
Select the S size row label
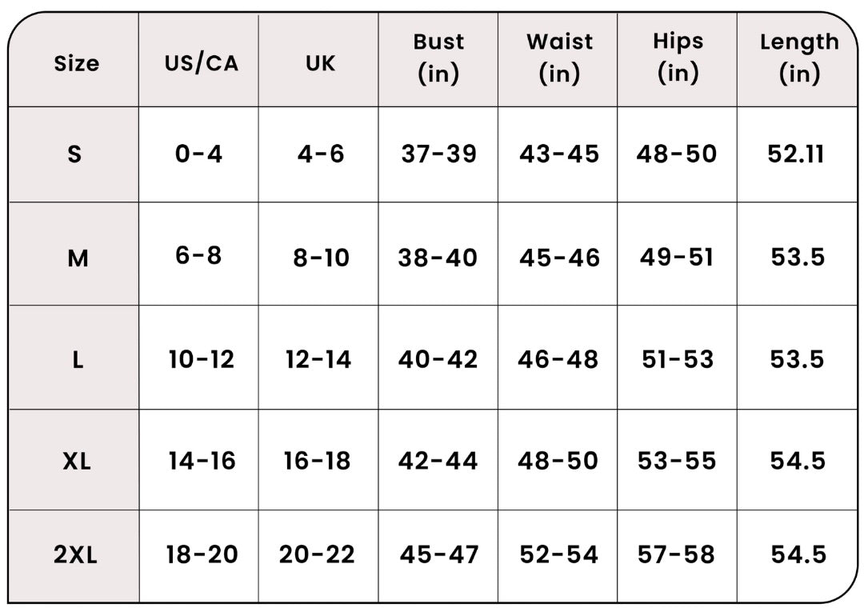pos(74,154)
